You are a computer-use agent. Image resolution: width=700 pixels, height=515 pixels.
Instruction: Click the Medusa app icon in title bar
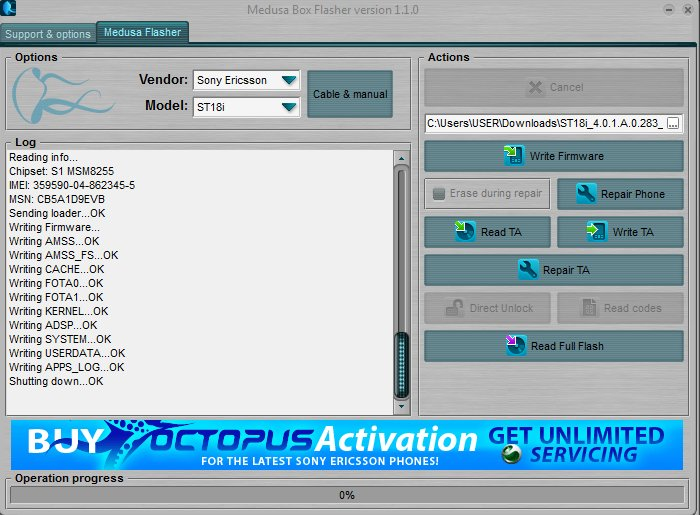[x=8, y=8]
